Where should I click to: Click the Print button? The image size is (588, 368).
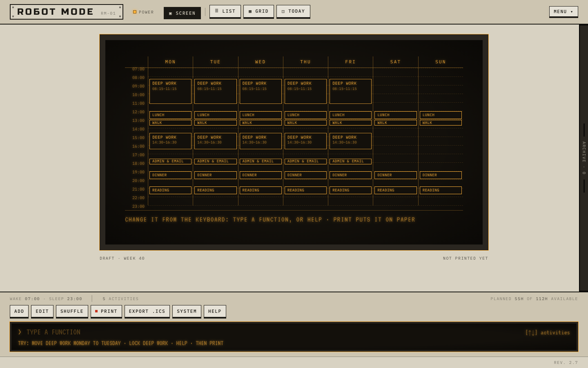[106, 311]
